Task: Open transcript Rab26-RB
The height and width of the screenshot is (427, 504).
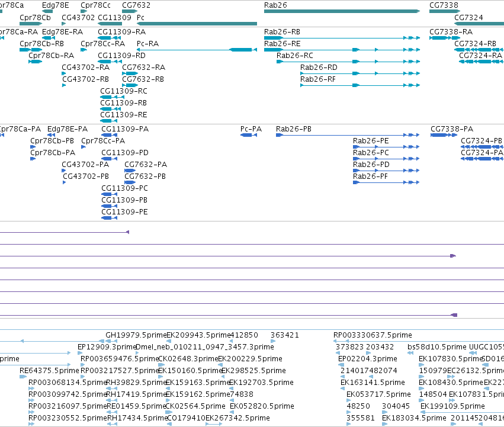Action: [282, 32]
